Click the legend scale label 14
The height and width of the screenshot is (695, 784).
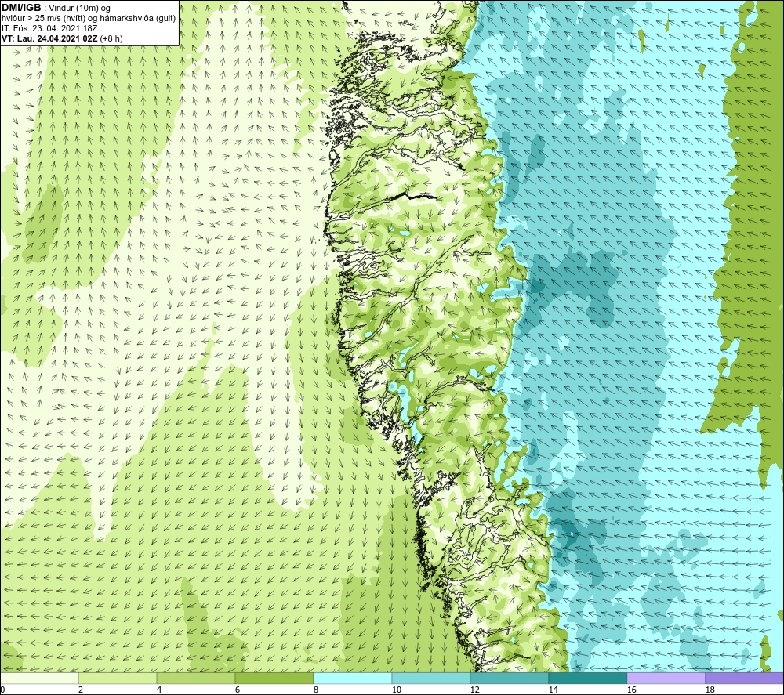point(553,690)
